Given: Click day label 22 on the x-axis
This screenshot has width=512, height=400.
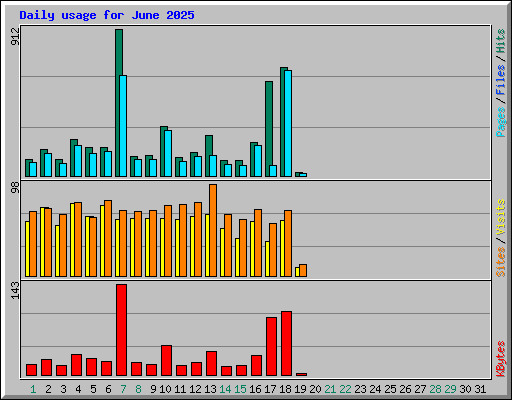Looking at the screenshot, I should click(x=345, y=389).
